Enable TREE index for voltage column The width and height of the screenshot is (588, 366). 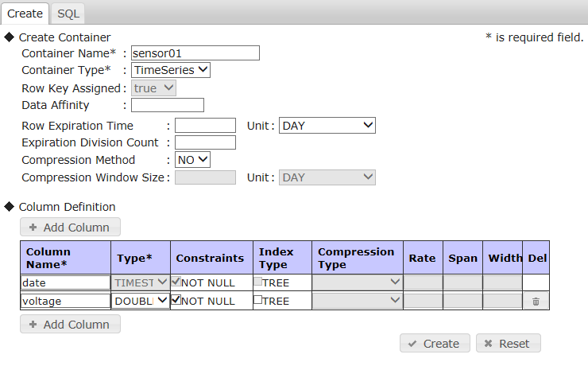coord(257,300)
